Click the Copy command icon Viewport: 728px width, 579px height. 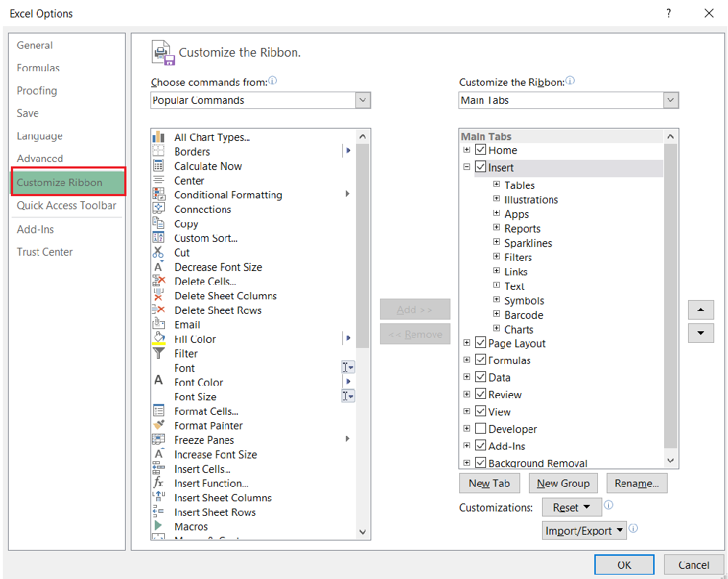click(x=160, y=224)
